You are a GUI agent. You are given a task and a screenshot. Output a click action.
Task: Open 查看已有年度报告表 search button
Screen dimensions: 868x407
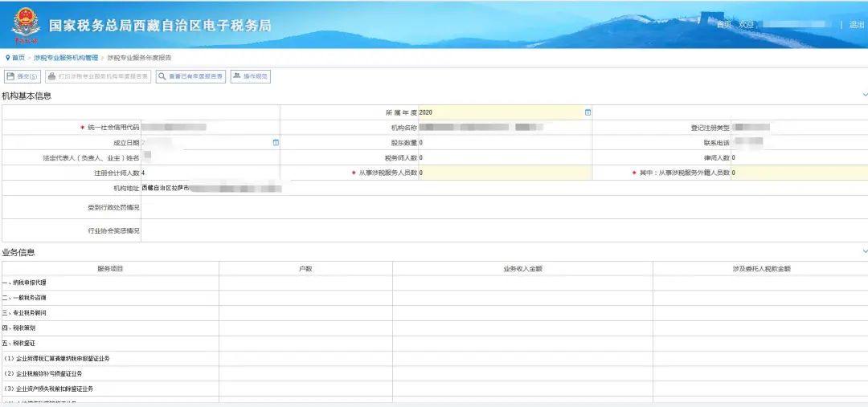click(190, 77)
